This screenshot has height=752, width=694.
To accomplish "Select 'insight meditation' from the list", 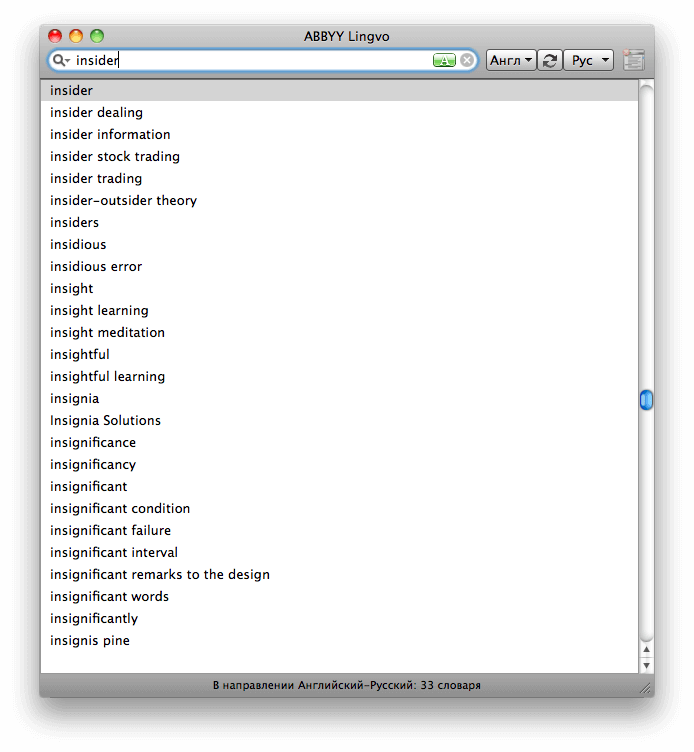I will pyautogui.click(x=108, y=333).
